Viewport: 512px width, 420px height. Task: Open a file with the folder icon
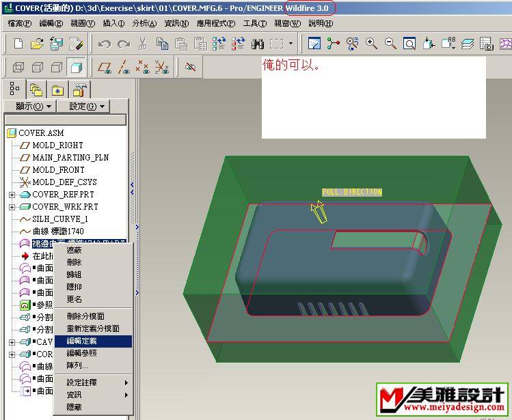pos(37,44)
